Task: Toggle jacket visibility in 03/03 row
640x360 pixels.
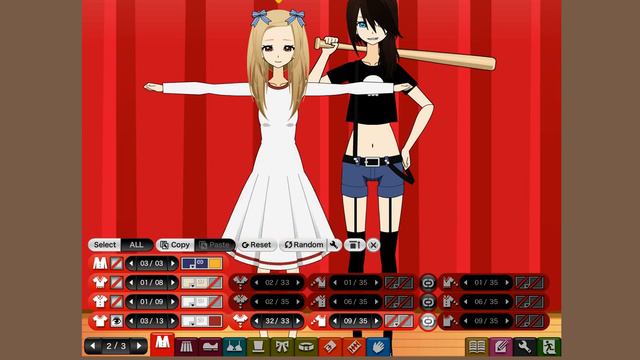Action: 117,263
